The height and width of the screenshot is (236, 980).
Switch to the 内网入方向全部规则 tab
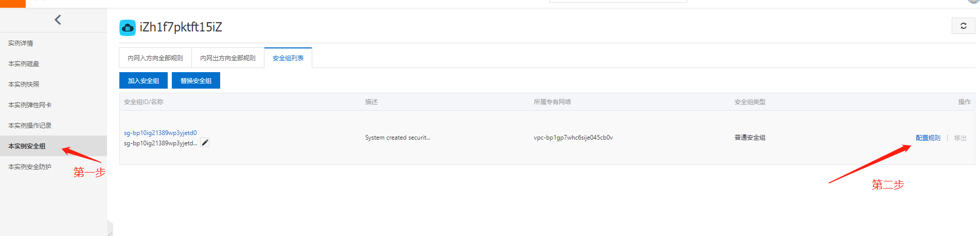pyautogui.click(x=155, y=58)
